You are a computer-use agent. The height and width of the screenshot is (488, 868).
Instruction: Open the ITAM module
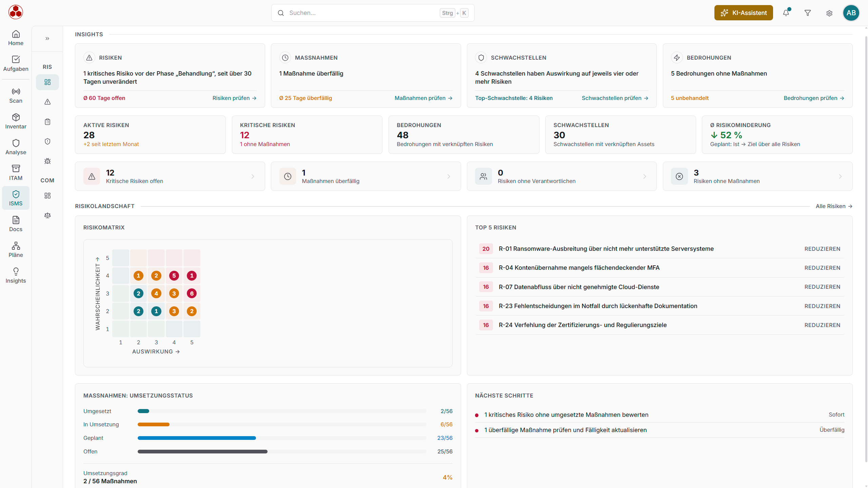point(16,173)
